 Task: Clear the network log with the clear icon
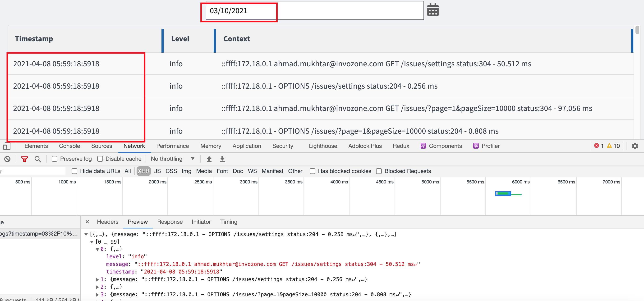pos(7,159)
